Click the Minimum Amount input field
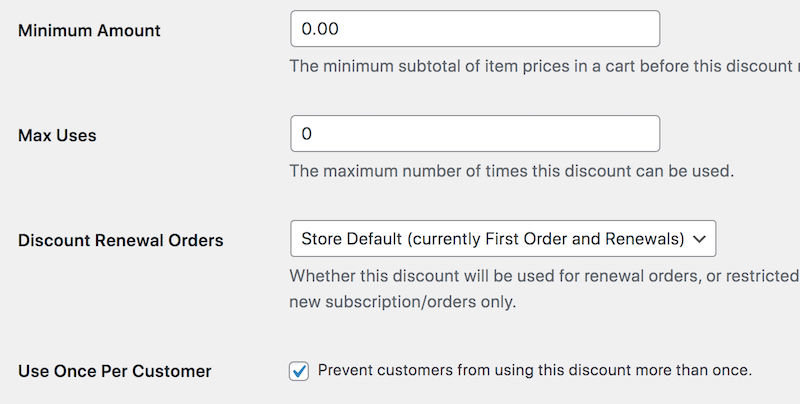This screenshot has height=404, width=800. tap(474, 29)
